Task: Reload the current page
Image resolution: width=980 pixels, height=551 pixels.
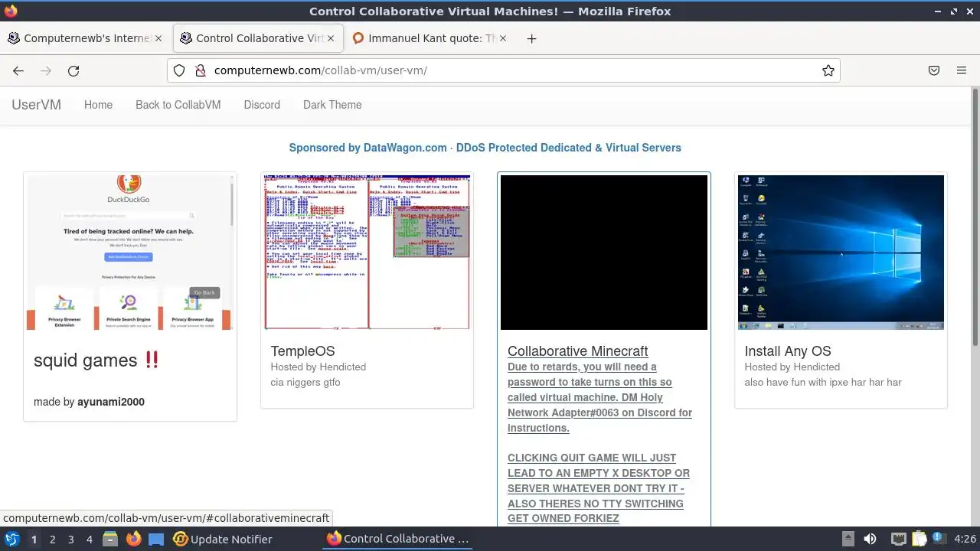Action: [73, 70]
